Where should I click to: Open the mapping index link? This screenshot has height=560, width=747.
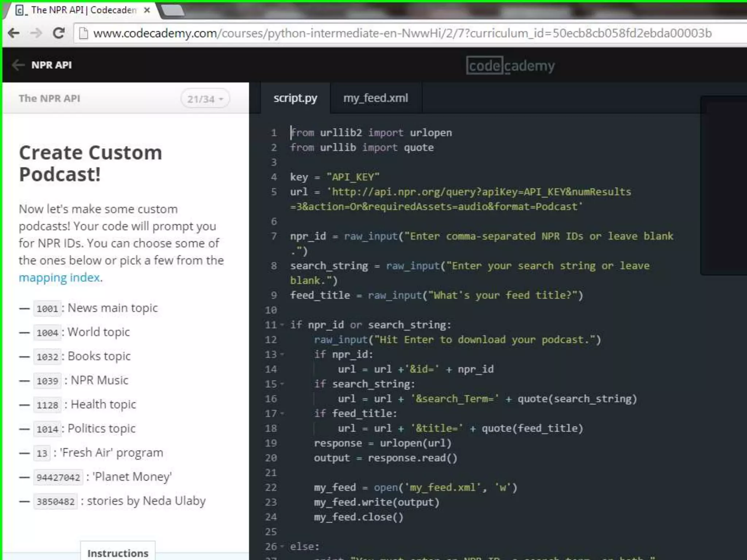coord(59,277)
